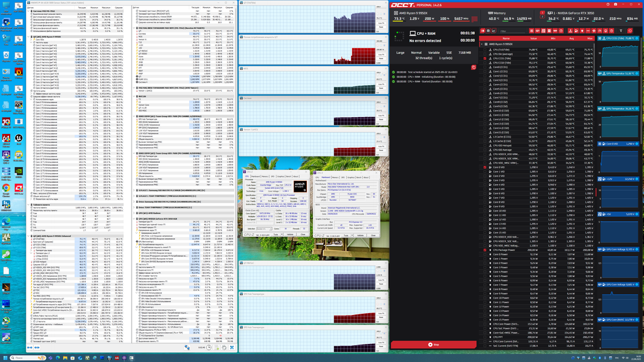Click Validate button in right CPU-Z window

click(x=360, y=235)
